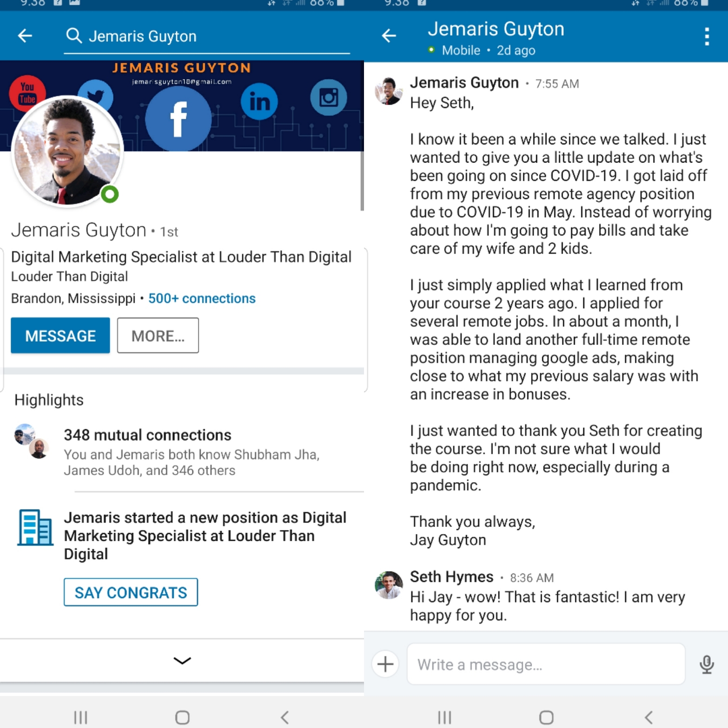Open the MORE... profile options
The width and height of the screenshot is (728, 728).
[x=158, y=336]
